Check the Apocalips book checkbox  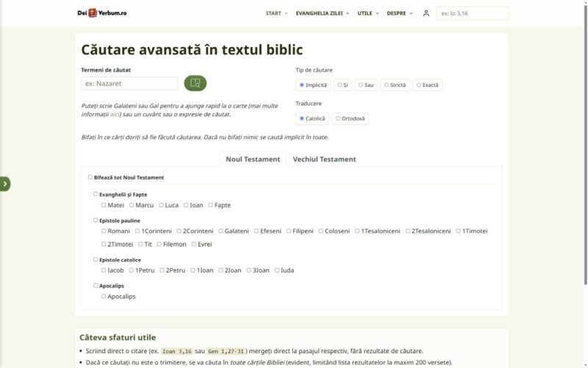[104, 297]
